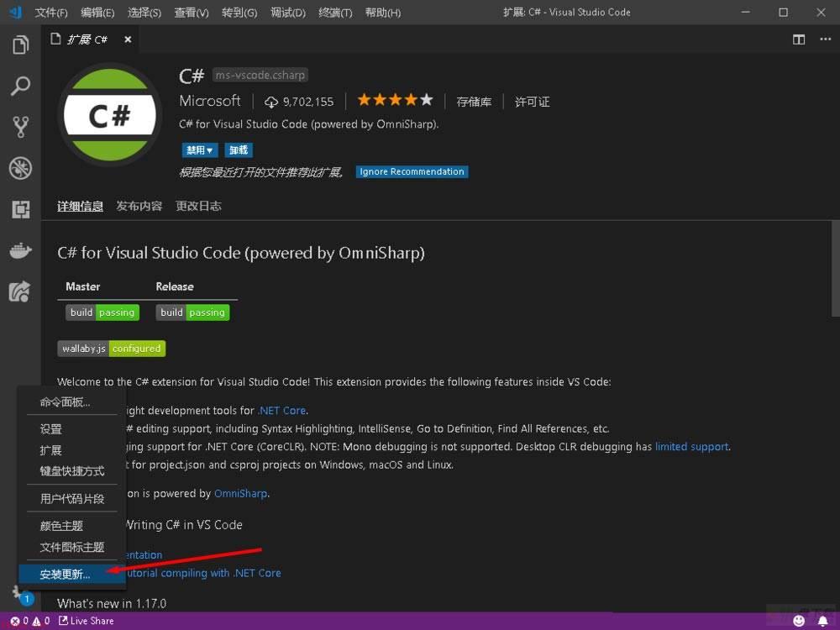
Task: Open the editor more actions ellipsis
Action: pyautogui.click(x=825, y=39)
